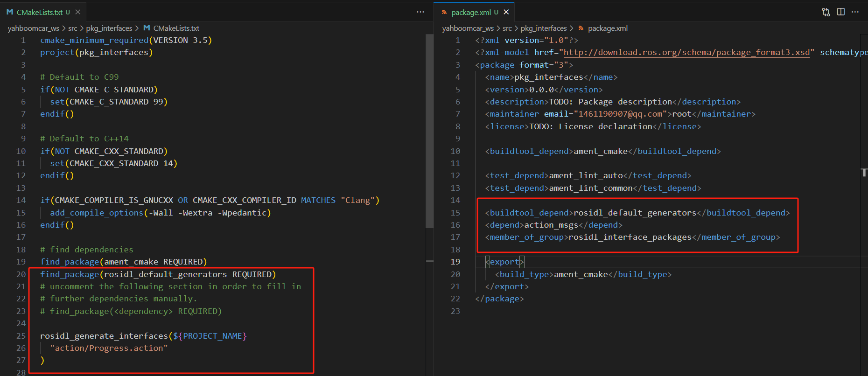Click the if(NOT CMAKE_C_STANDARD) line
This screenshot has width=868, height=376.
click(x=99, y=90)
